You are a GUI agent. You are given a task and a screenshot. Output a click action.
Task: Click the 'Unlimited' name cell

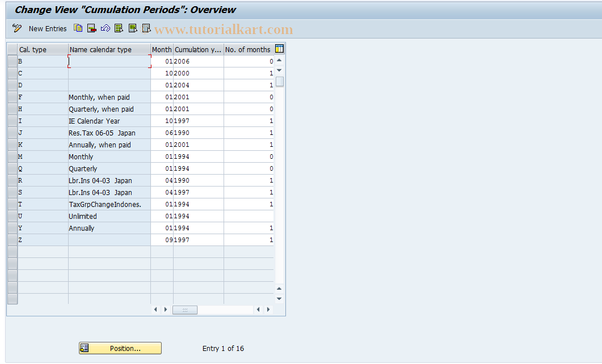(x=110, y=216)
